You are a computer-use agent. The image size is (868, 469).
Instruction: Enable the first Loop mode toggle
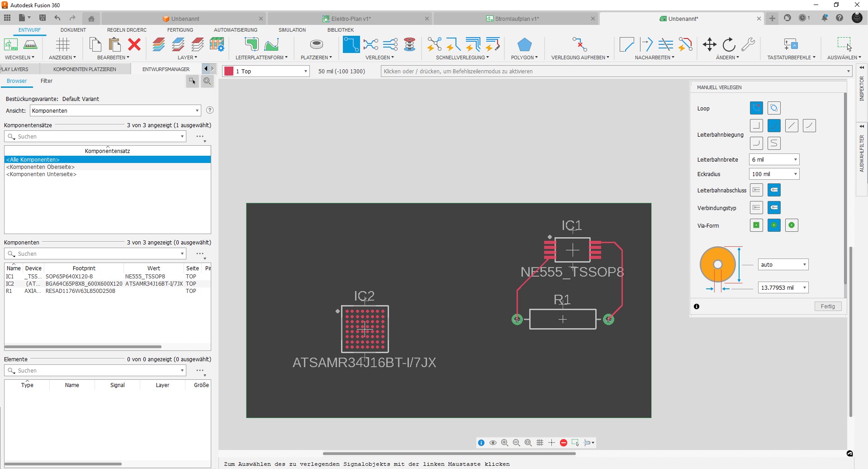(756, 108)
